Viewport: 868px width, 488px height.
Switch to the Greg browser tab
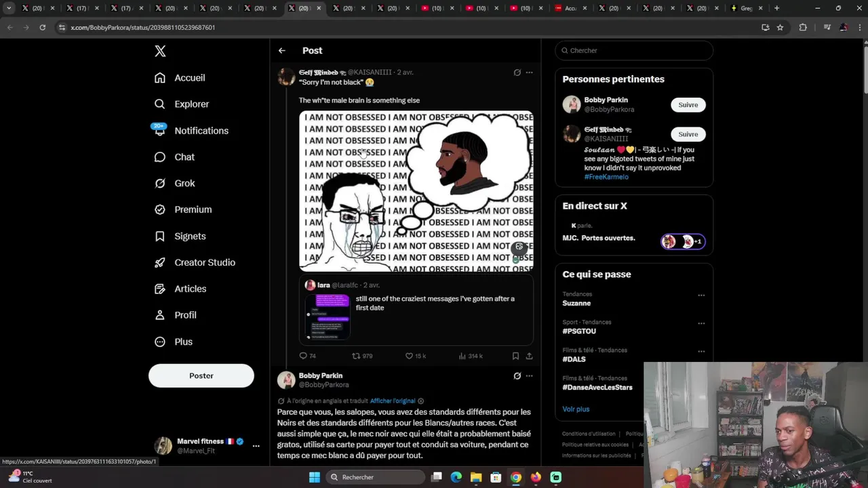pyautogui.click(x=747, y=8)
